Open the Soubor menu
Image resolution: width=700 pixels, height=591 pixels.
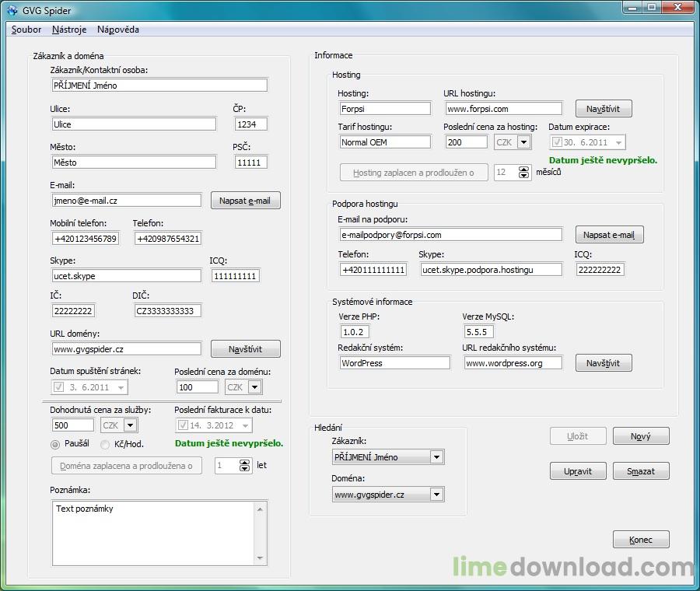coord(26,30)
